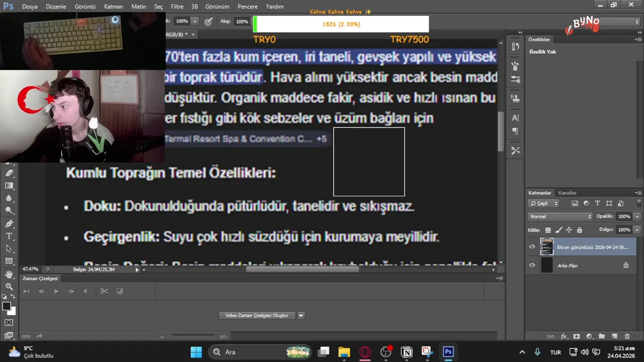The width and height of the screenshot is (644, 362).
Task: Toggle adjustment layer filter
Action: click(586, 204)
